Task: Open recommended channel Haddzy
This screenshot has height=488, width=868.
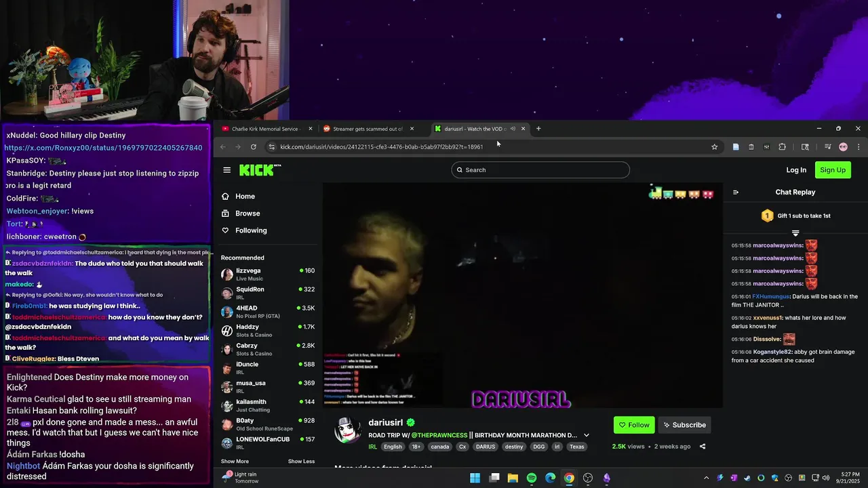Action: (268, 331)
